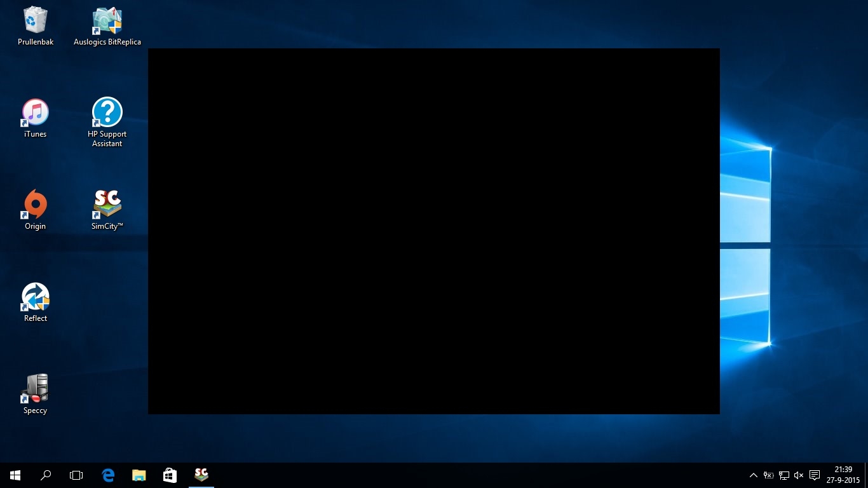Viewport: 868px width, 488px height.
Task: Select the Auslogics BitReplica desktop shortcut
Action: pyautogui.click(x=107, y=21)
